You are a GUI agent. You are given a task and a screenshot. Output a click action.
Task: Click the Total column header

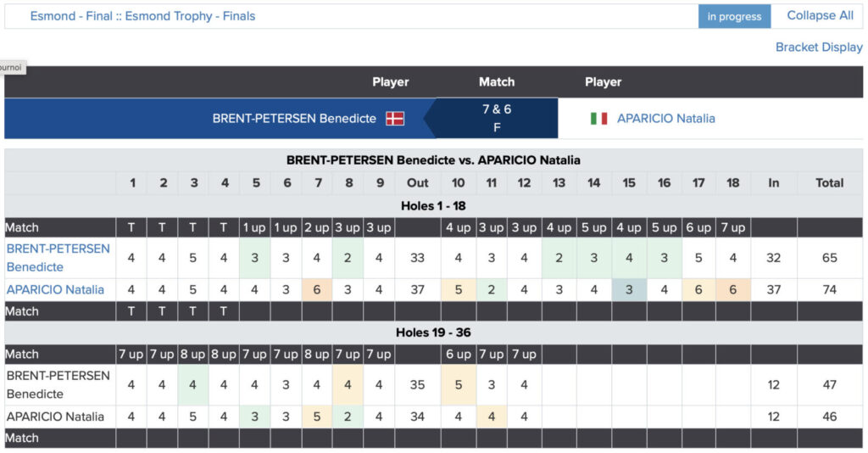830,182
